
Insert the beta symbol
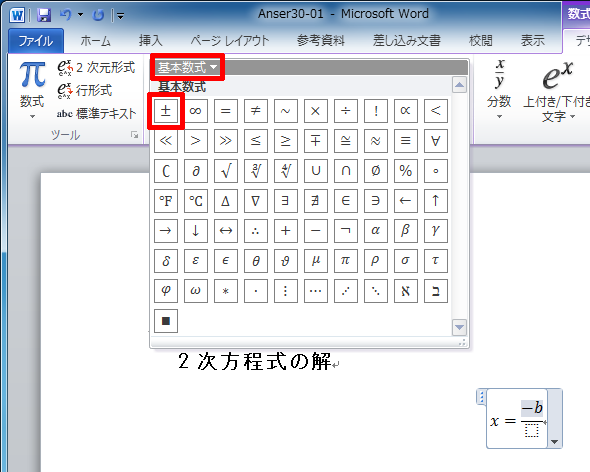pos(405,231)
